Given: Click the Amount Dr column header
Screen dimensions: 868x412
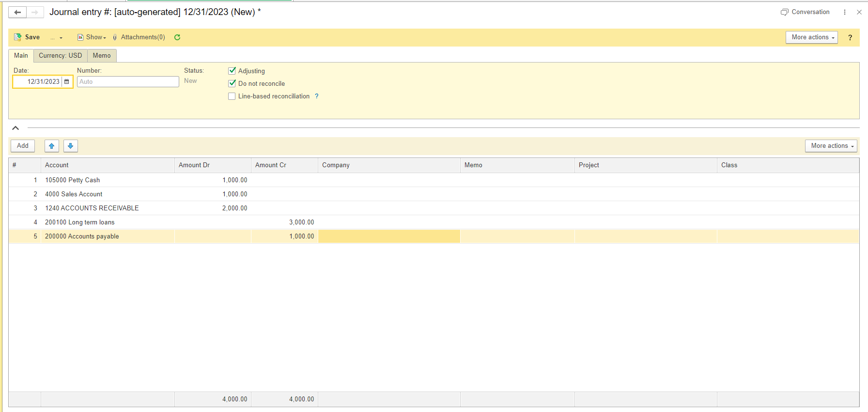Looking at the screenshot, I should (213, 165).
